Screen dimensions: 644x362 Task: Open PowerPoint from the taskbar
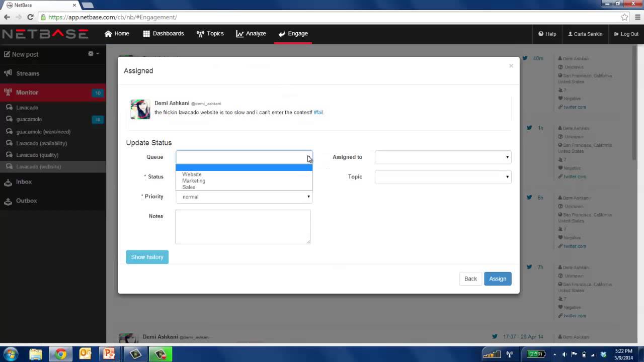coord(109,354)
